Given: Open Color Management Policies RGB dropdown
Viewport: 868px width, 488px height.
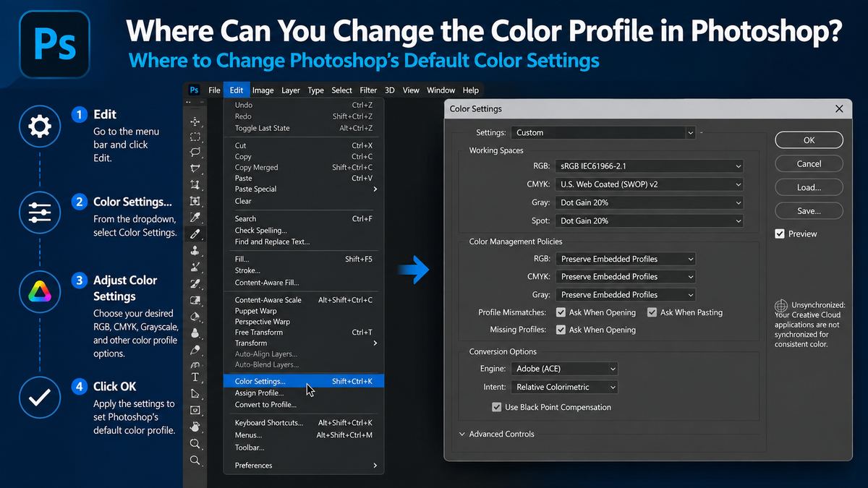Looking at the screenshot, I should [626, 259].
